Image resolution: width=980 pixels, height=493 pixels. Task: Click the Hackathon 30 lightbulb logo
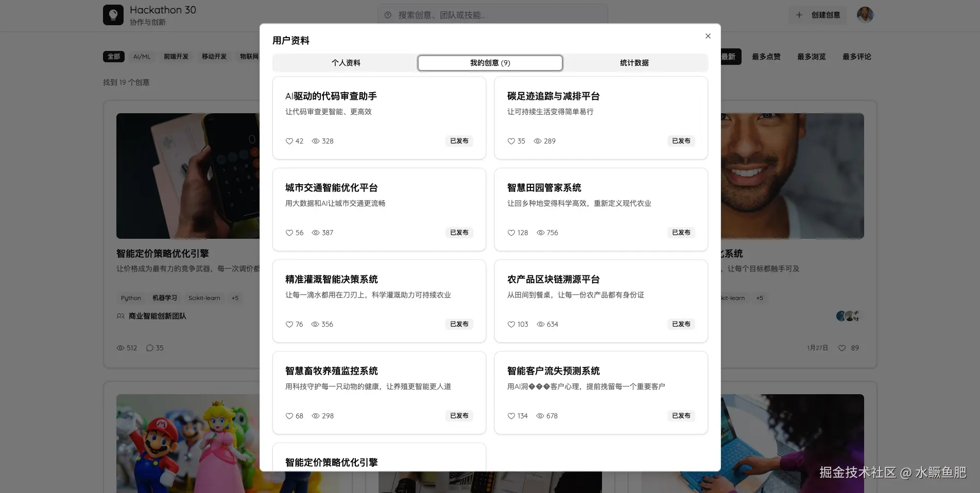(x=114, y=15)
